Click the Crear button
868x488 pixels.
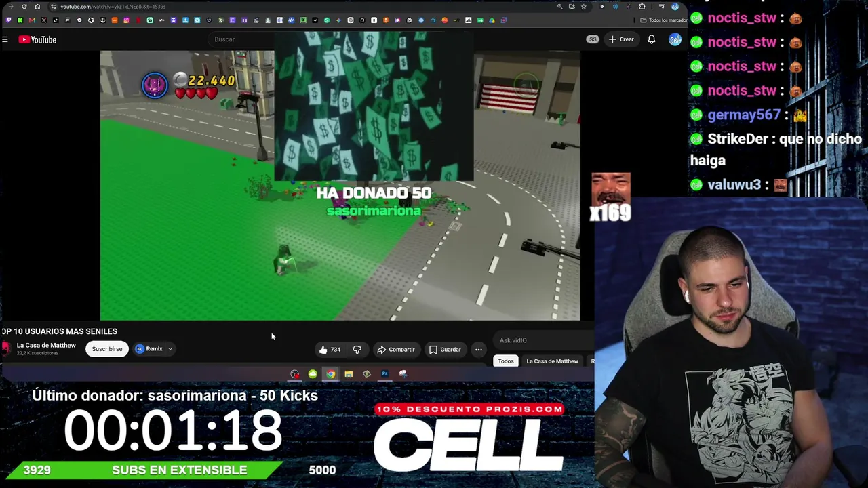tap(621, 39)
